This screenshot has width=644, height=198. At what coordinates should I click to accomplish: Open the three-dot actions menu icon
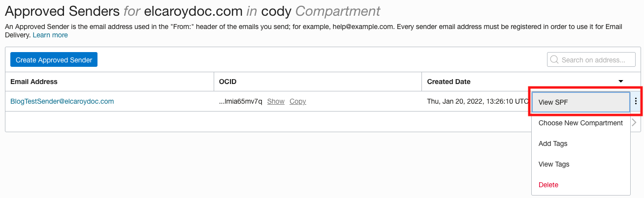pos(636,101)
